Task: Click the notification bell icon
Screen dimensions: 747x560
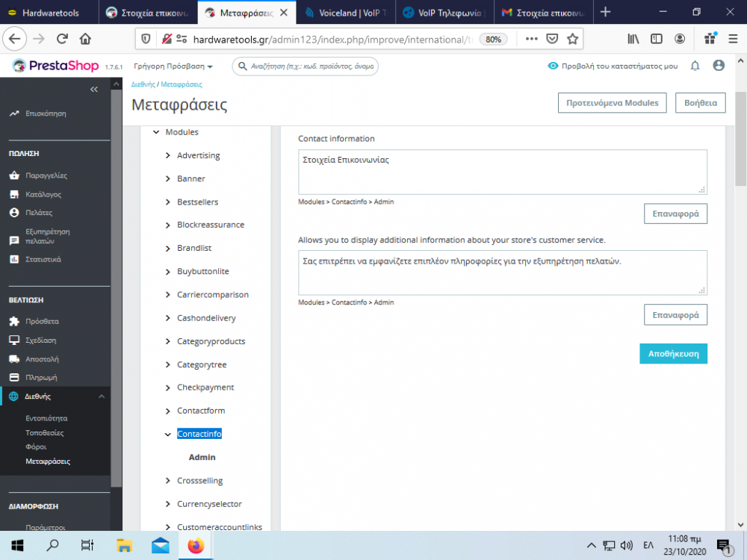Action: click(695, 66)
